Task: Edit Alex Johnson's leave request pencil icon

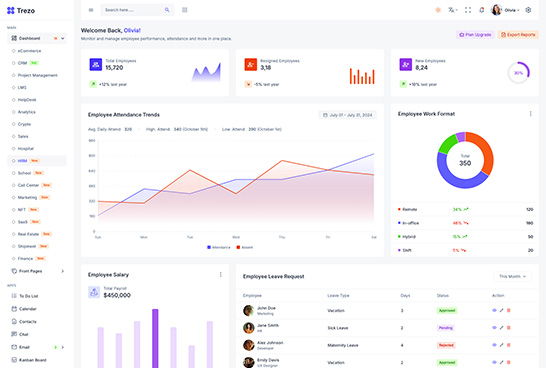Action: point(501,345)
